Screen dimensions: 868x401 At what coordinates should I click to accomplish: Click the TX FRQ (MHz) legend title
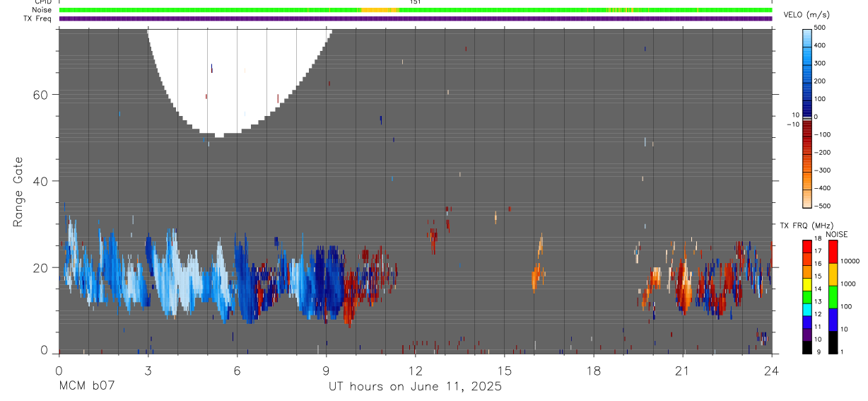(805, 226)
